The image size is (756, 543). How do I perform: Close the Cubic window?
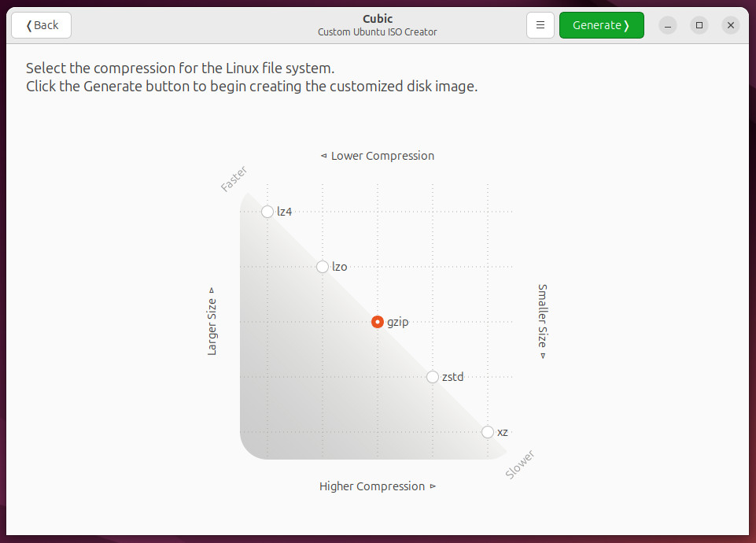[731, 25]
